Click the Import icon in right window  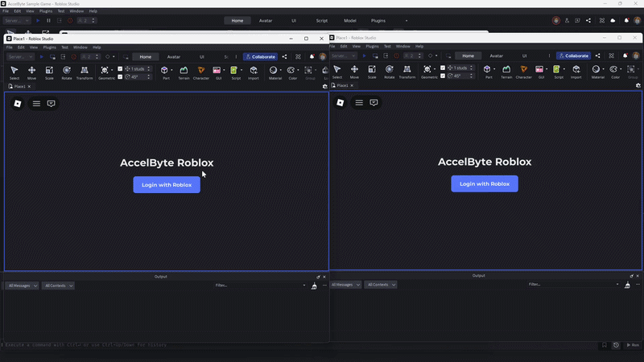(576, 72)
